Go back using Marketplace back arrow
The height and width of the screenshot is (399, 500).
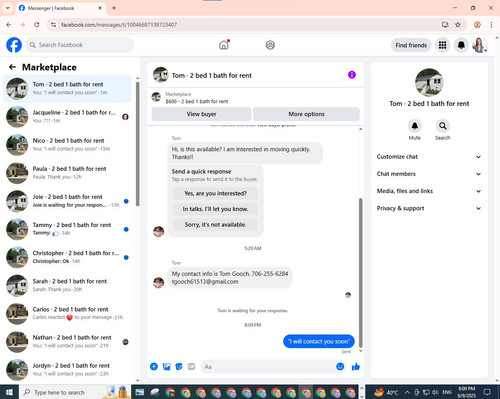(x=12, y=67)
